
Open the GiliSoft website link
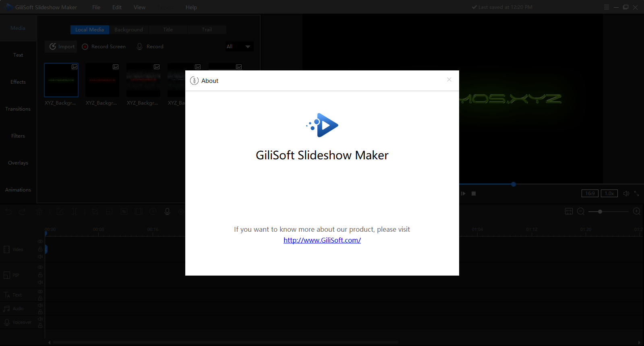tap(322, 240)
